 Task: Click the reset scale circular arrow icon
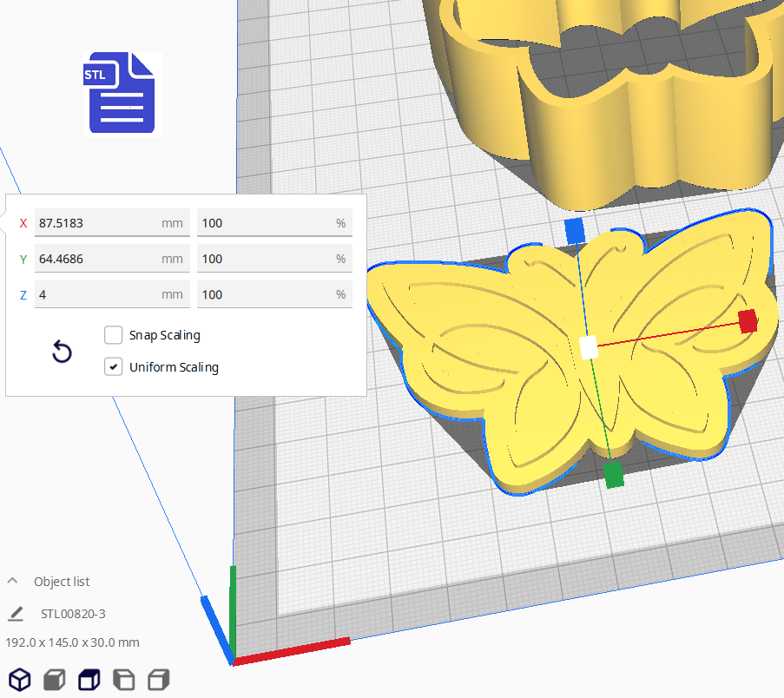tap(61, 352)
